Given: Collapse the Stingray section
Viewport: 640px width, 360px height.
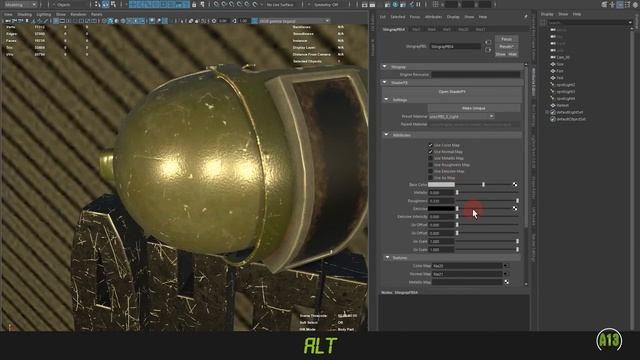Looking at the screenshot, I should [384, 67].
